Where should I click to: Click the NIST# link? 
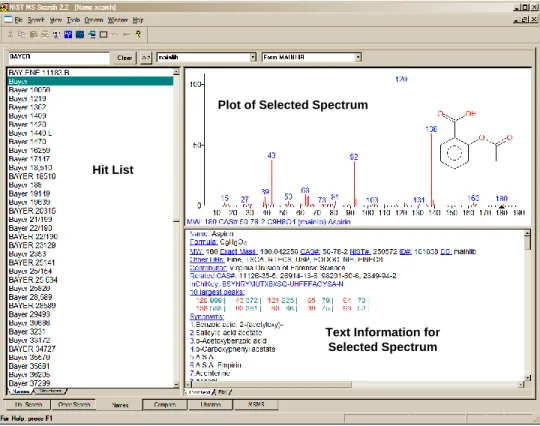[x=360, y=252]
